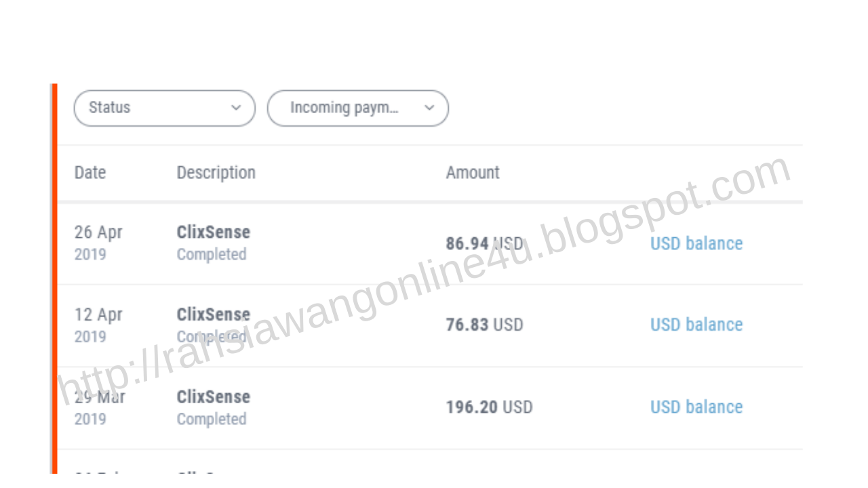Click the Date column header
868x488 pixels.
tap(90, 173)
